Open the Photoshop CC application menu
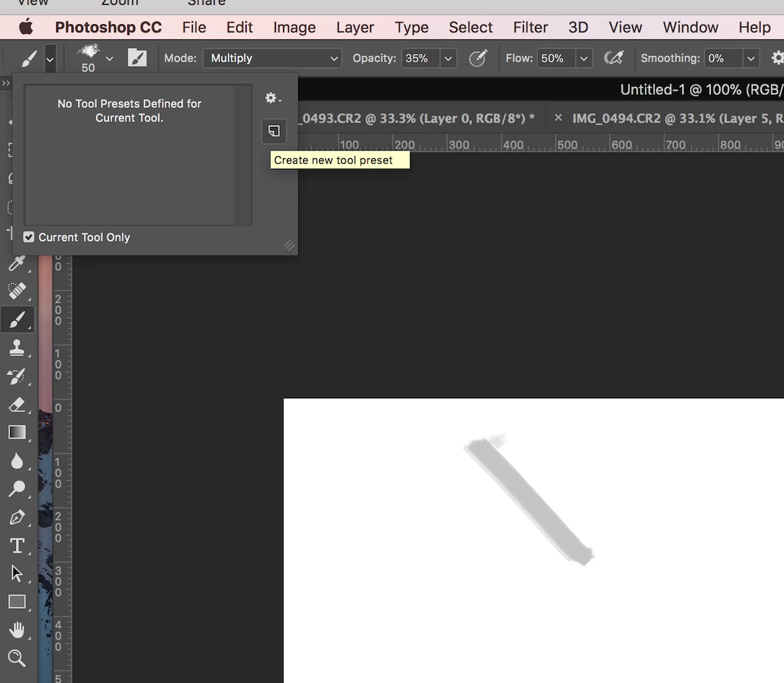The width and height of the screenshot is (784, 683). (108, 27)
